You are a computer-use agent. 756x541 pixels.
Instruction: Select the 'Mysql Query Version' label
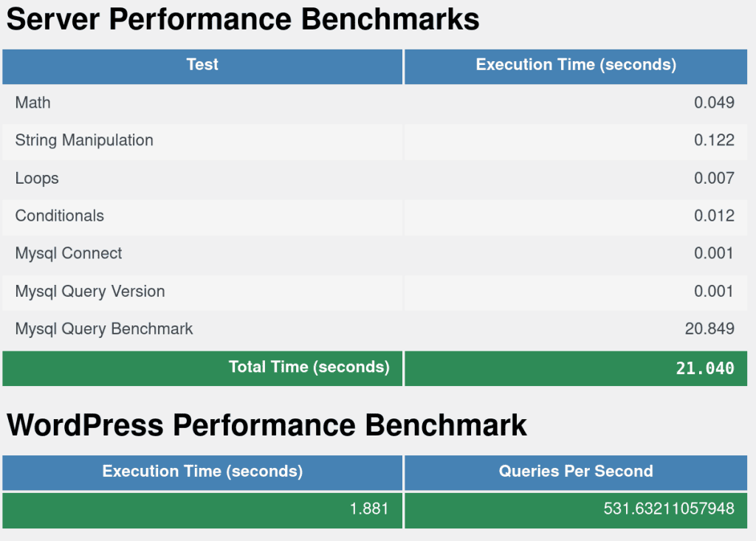point(90,292)
